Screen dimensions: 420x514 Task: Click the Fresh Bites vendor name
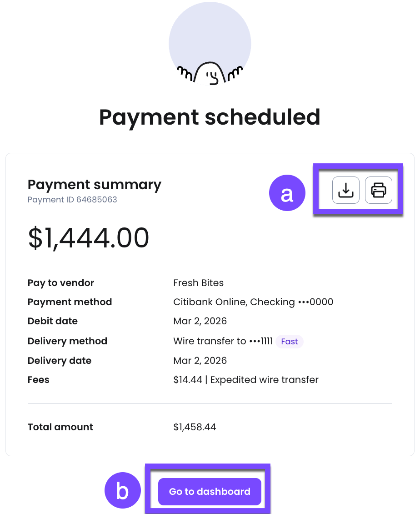pyautogui.click(x=198, y=283)
